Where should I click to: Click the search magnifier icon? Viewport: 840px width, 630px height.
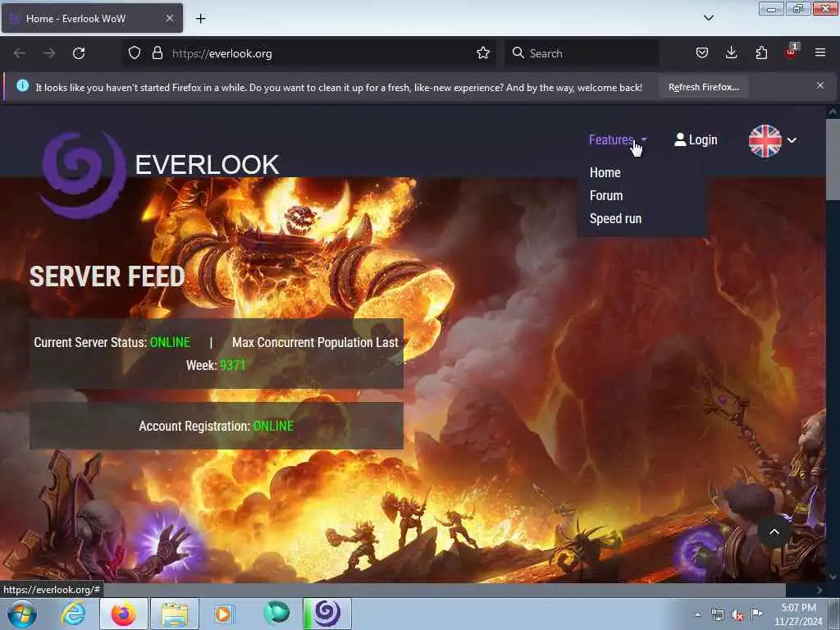coord(518,52)
